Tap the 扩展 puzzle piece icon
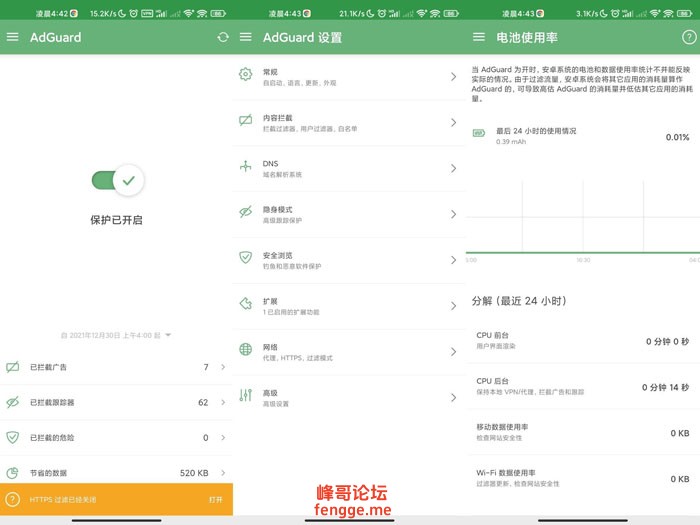The image size is (700, 525). click(246, 304)
